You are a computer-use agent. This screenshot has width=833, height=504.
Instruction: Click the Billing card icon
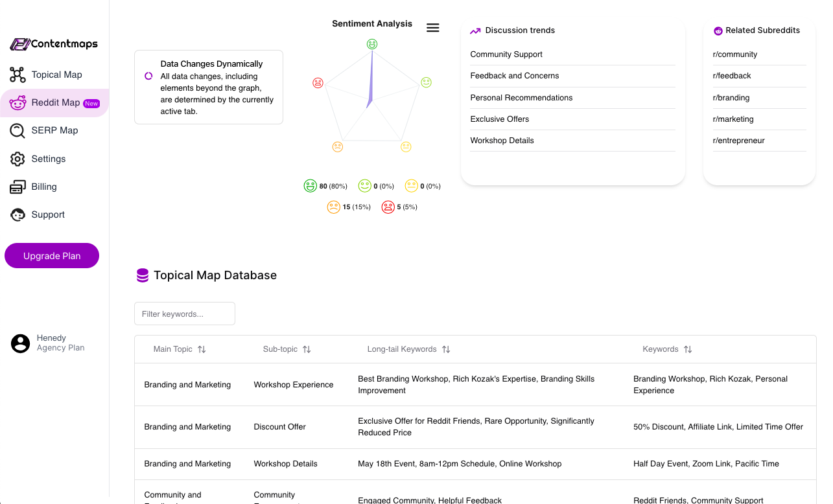coord(18,187)
